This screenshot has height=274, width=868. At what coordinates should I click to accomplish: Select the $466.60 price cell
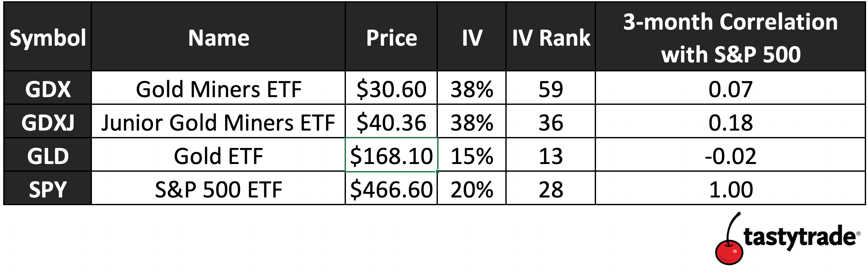click(x=391, y=188)
